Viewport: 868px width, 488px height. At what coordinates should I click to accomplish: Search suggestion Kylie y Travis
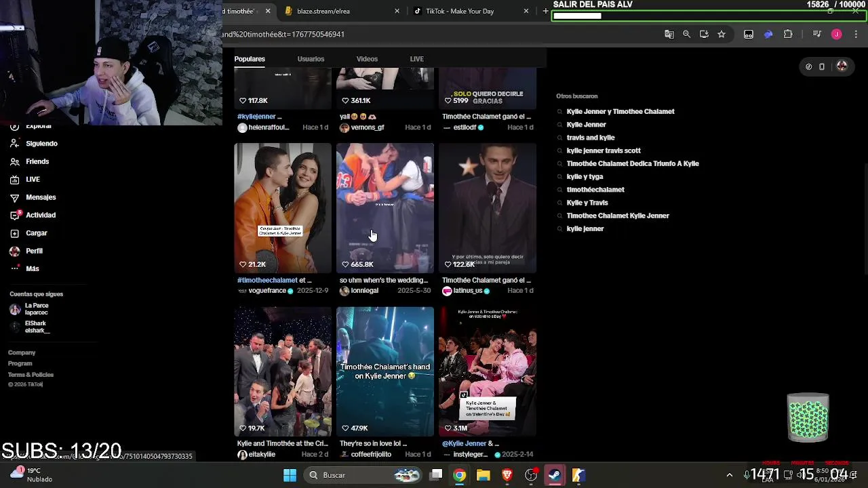click(x=587, y=203)
